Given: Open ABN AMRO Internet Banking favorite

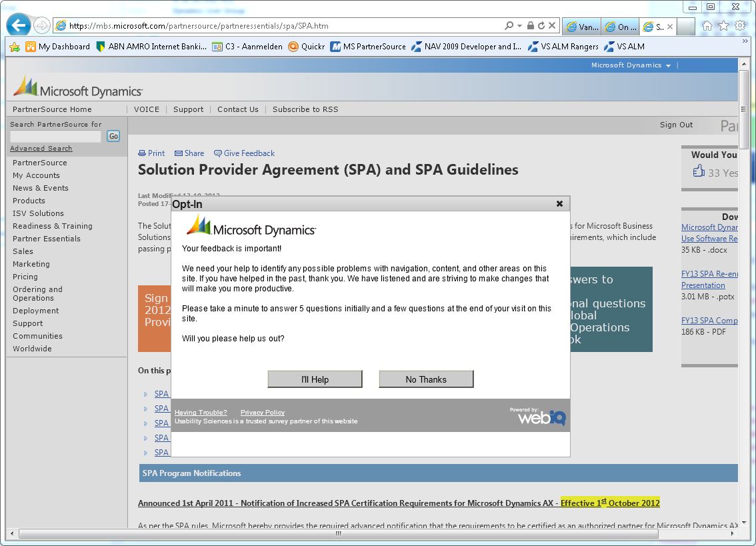Looking at the screenshot, I should [151, 47].
